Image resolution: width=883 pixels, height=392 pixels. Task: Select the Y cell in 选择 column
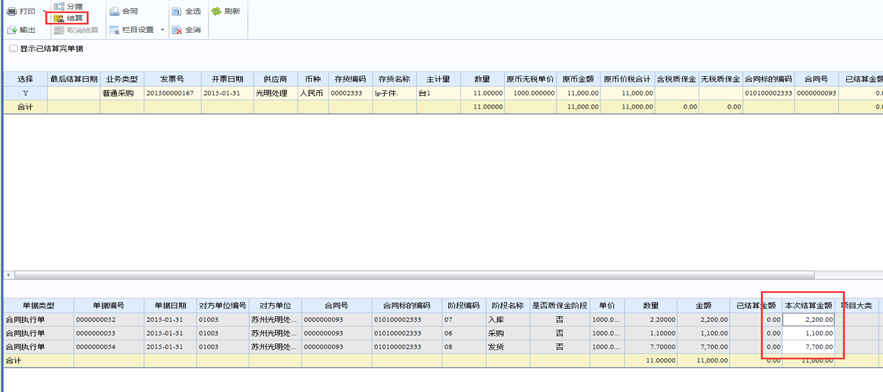tap(25, 93)
